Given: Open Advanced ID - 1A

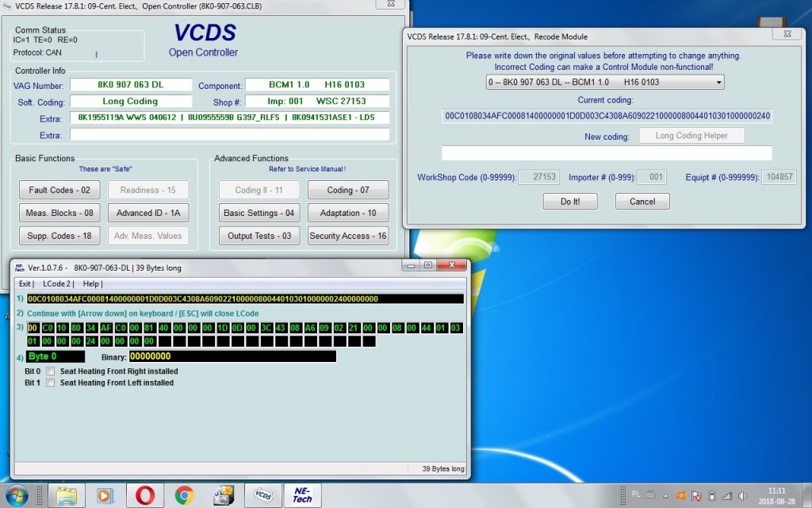Looking at the screenshot, I should [x=148, y=213].
